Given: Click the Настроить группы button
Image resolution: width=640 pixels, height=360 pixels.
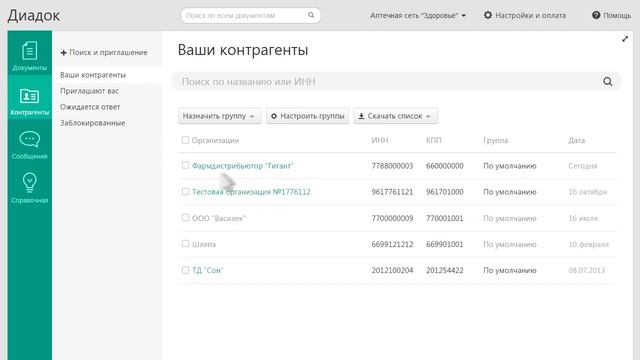Looking at the screenshot, I should click(x=307, y=116).
